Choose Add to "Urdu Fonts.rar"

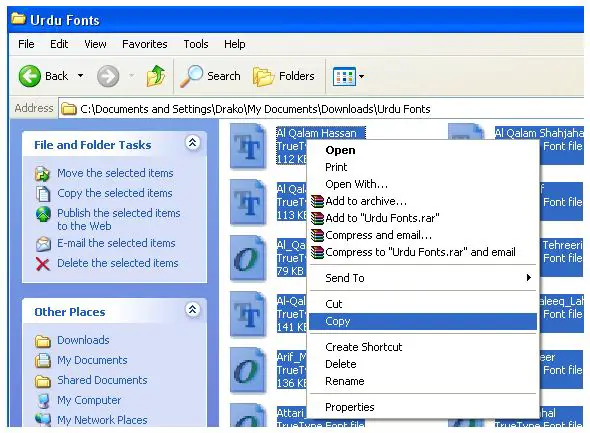(423, 218)
